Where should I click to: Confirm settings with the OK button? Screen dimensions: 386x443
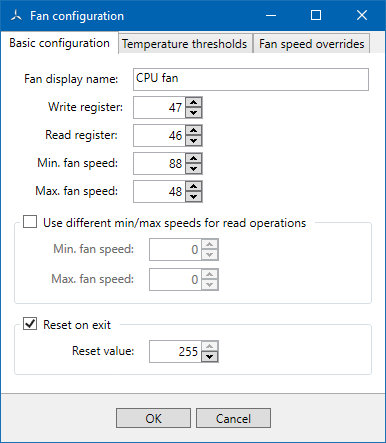point(153,418)
